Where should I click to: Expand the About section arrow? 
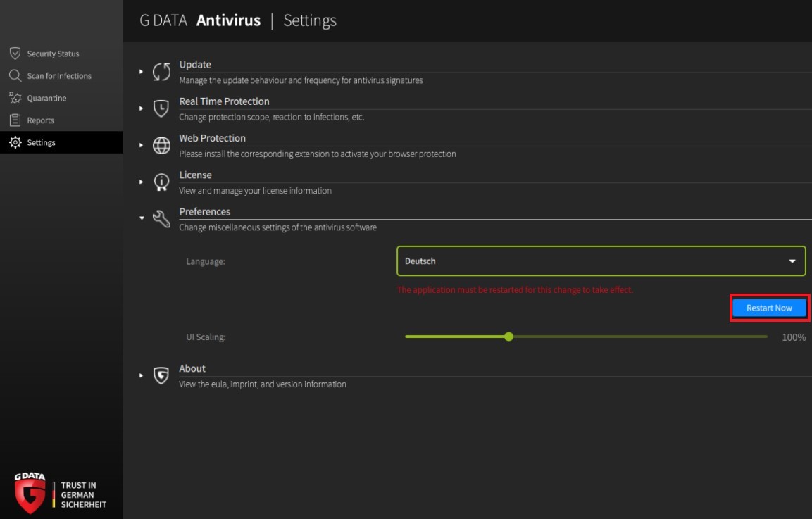click(x=141, y=375)
